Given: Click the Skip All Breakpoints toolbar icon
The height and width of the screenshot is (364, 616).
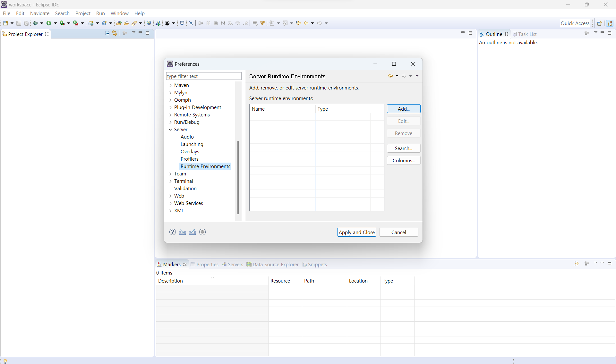Looking at the screenshot, I should 191,23.
